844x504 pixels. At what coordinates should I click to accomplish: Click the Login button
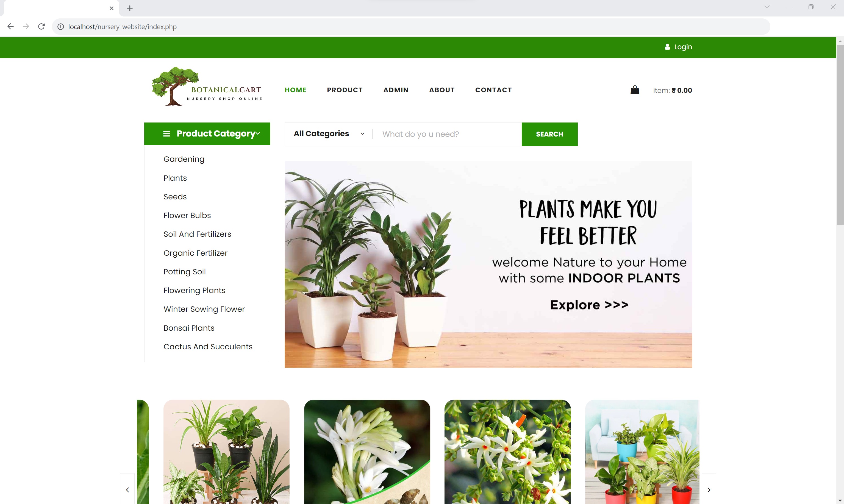(x=678, y=47)
